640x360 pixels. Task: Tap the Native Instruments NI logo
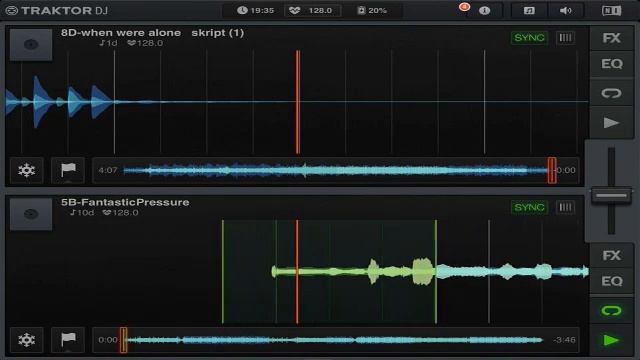[611, 11]
